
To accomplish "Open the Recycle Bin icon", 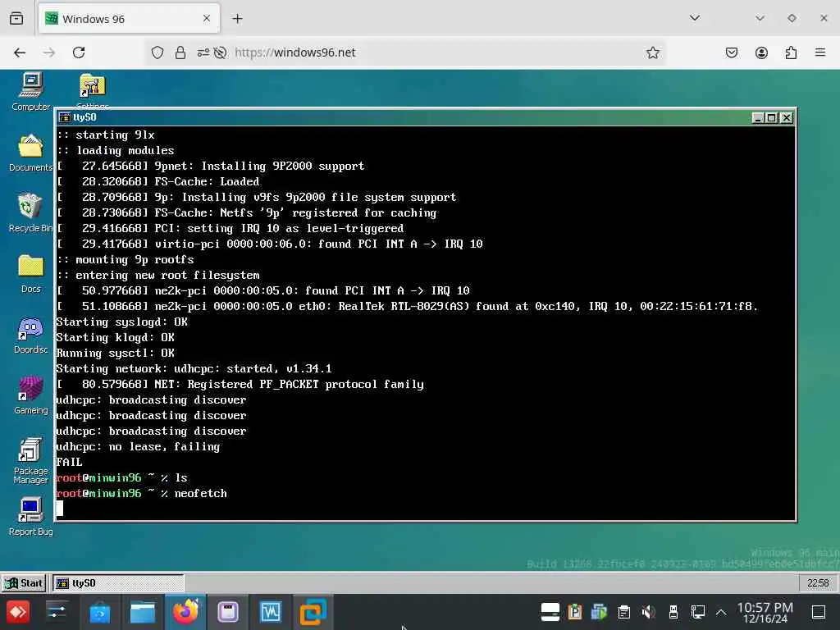I will tap(30, 212).
